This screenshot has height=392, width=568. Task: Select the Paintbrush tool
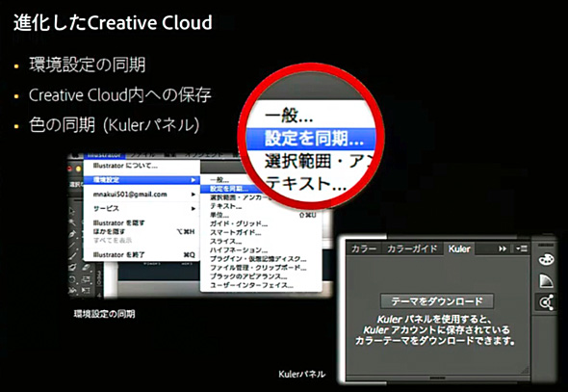(x=73, y=256)
